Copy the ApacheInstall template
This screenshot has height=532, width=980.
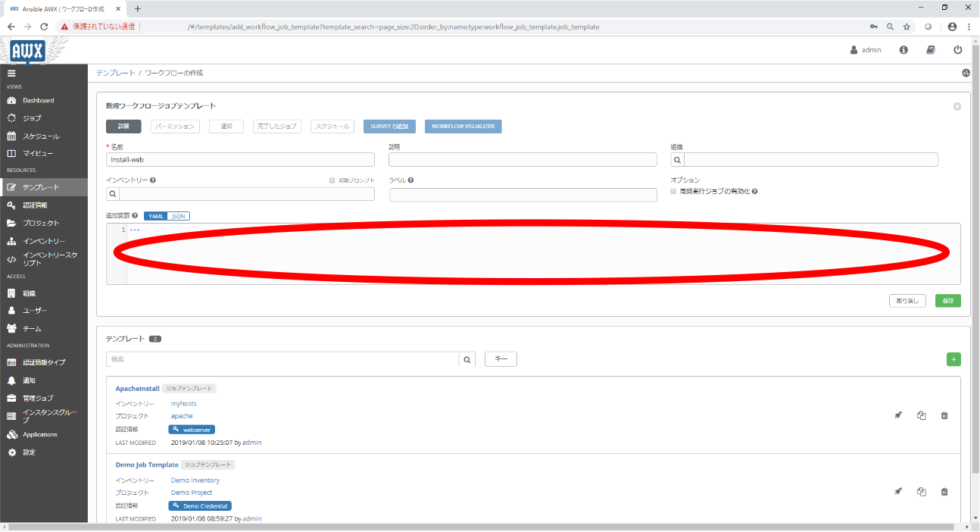[921, 415]
